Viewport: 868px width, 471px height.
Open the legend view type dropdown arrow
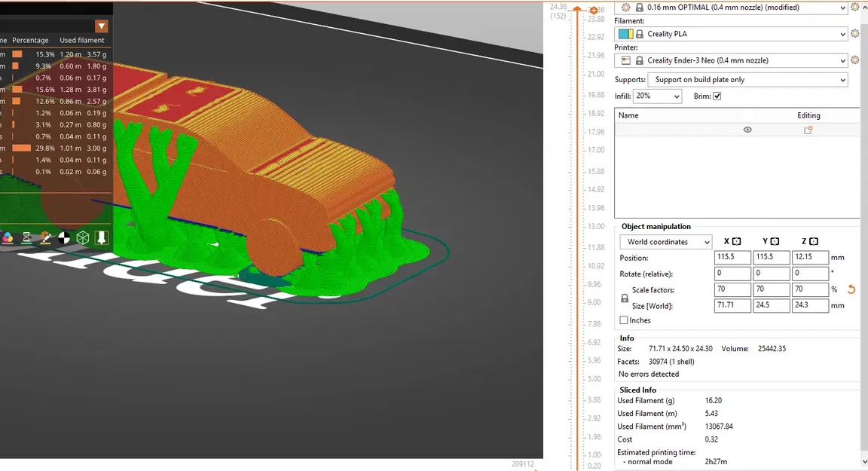tap(101, 26)
